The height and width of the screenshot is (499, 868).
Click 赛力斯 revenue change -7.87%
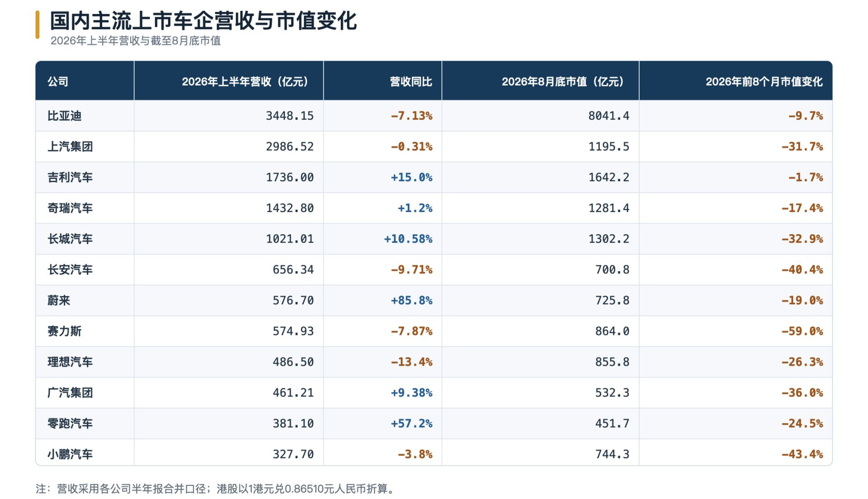(x=412, y=331)
